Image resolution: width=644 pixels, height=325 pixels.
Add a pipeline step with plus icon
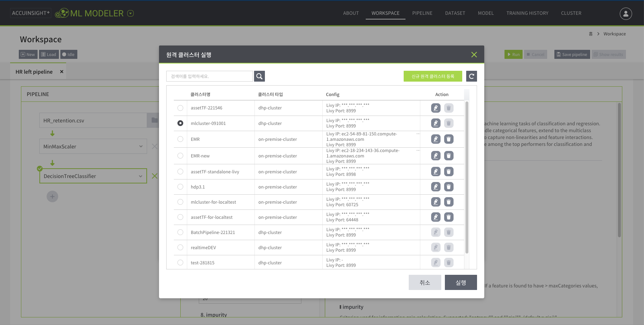(x=52, y=196)
